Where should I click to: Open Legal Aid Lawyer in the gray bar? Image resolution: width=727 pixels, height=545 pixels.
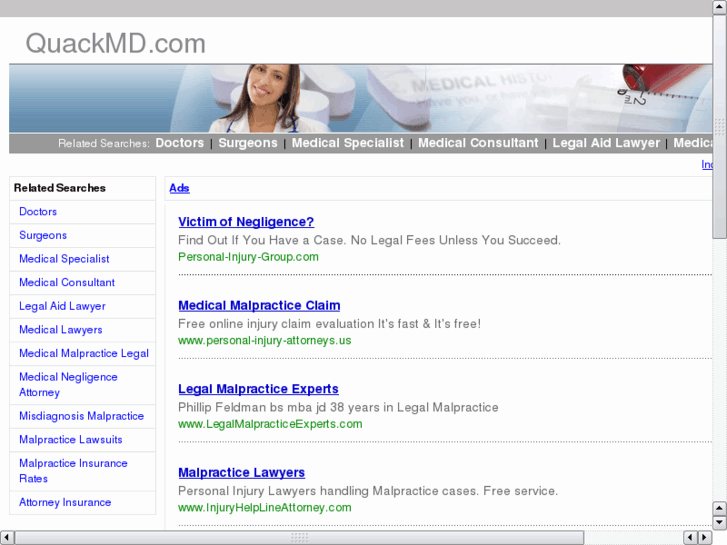click(606, 143)
